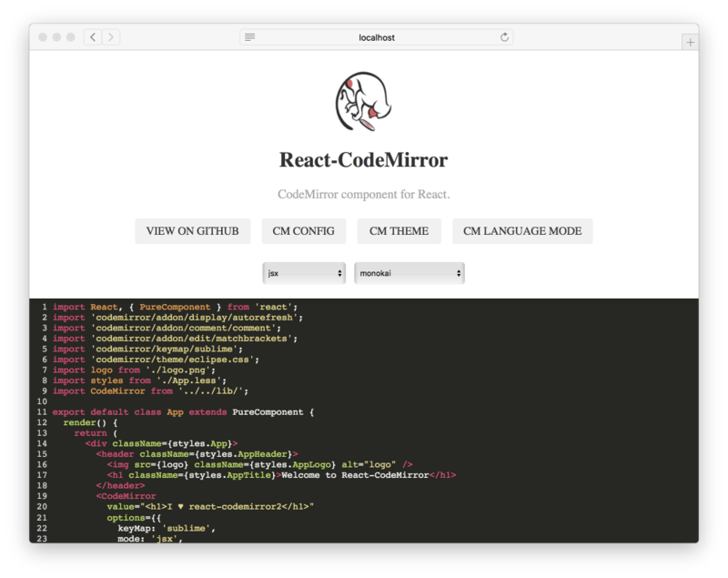Place cursor on 'codemirror/addon/display/autorefresh' string
The width and height of the screenshot is (728, 578).
coord(194,318)
